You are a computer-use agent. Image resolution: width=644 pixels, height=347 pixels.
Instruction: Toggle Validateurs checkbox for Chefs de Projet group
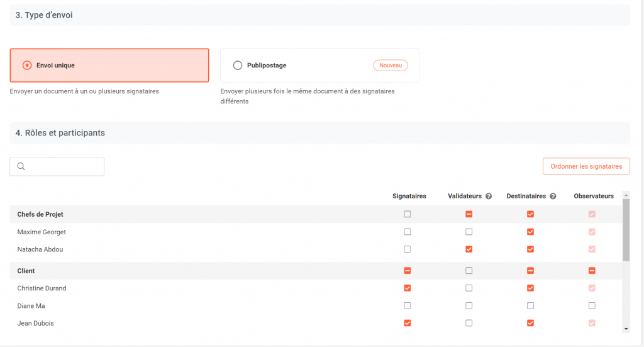[469, 214]
